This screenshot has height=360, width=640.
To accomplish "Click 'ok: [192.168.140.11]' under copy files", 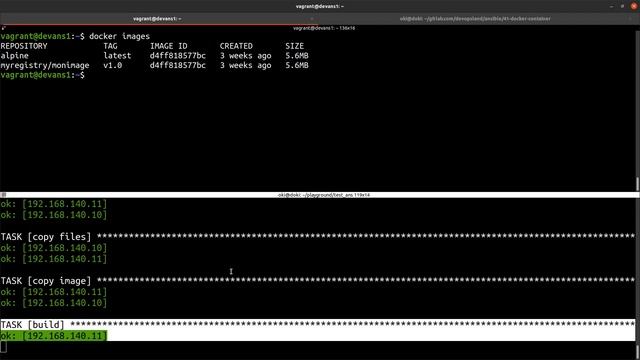I will 53,259.
